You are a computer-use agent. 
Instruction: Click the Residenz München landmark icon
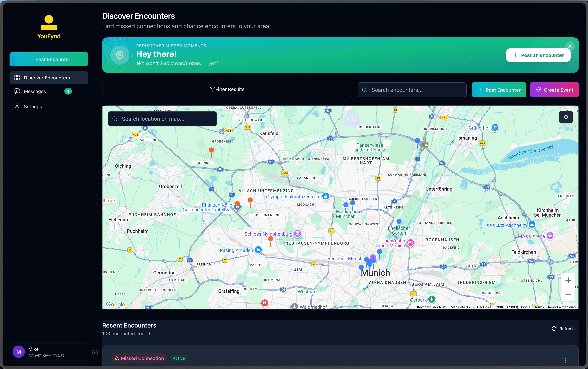point(373,257)
